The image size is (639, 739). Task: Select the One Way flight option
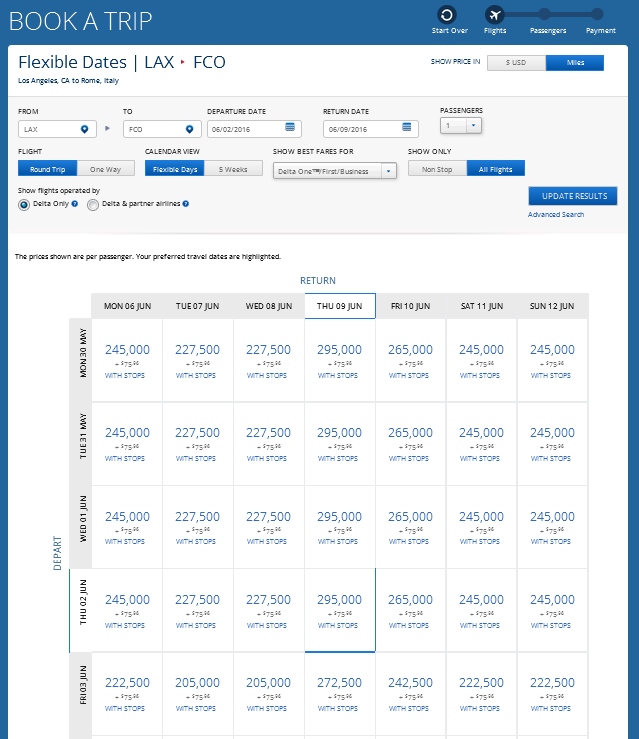click(x=106, y=169)
